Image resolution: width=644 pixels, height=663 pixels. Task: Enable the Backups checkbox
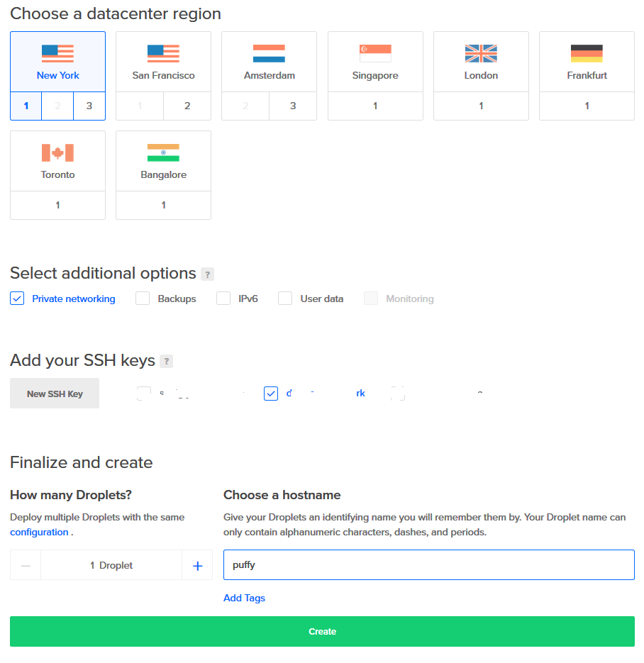[143, 299]
